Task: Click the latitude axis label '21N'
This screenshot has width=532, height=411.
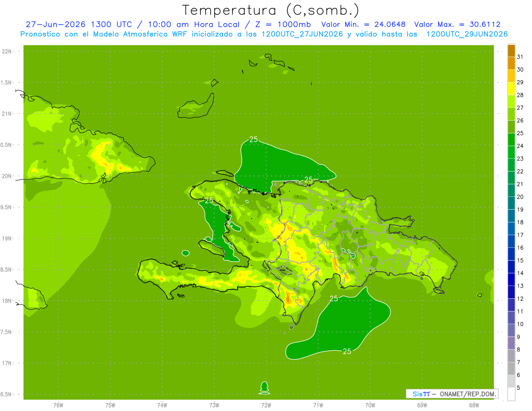Action: click(x=7, y=114)
